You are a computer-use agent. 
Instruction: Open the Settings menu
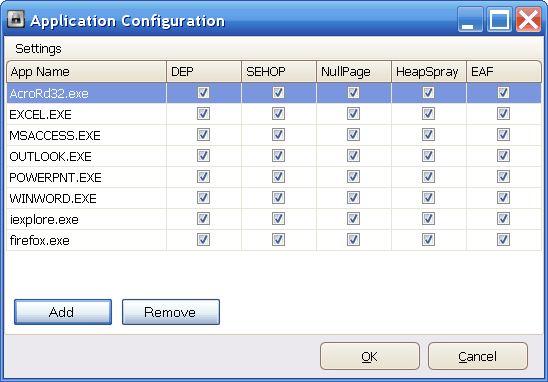coord(38,49)
